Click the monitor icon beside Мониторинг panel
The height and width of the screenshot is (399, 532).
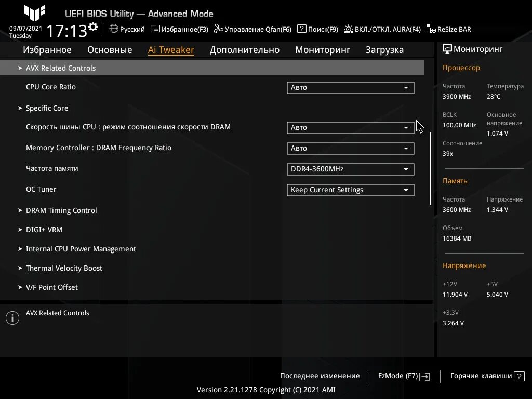point(447,49)
